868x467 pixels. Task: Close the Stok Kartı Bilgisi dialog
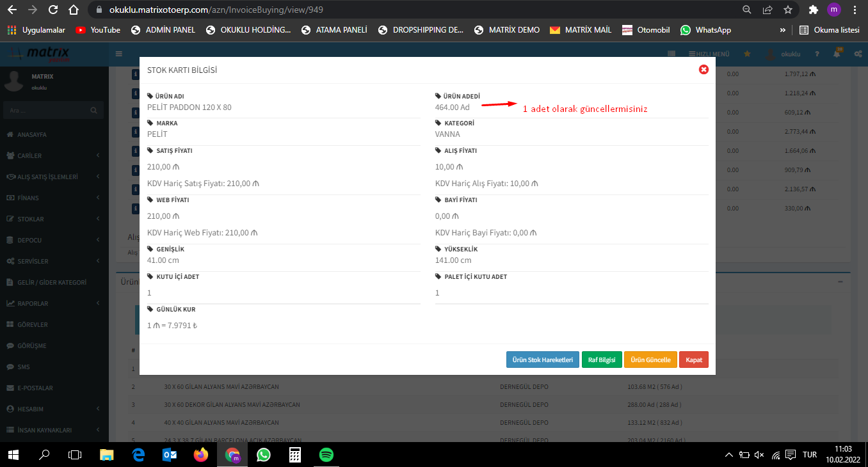[703, 69]
